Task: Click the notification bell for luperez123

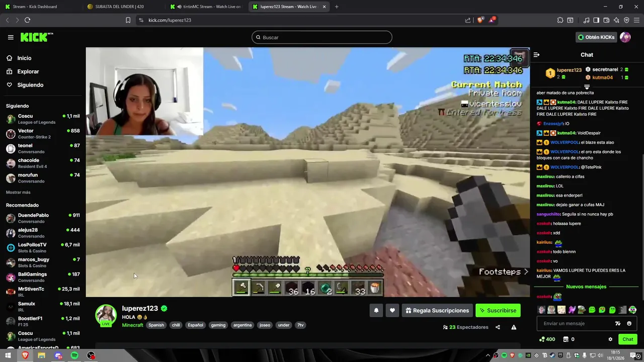Action: [x=376, y=311]
